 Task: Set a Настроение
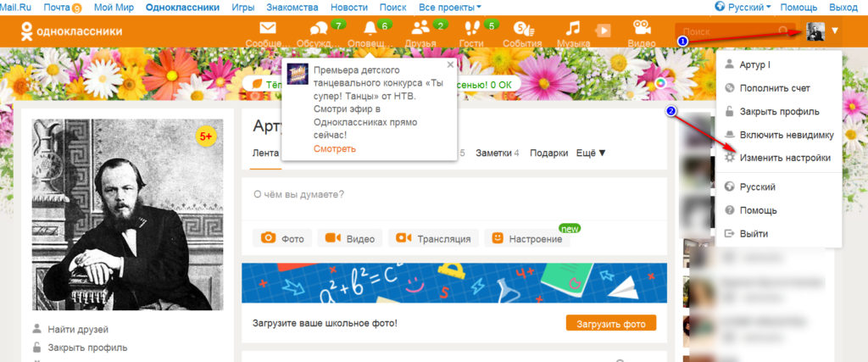pyautogui.click(x=527, y=238)
